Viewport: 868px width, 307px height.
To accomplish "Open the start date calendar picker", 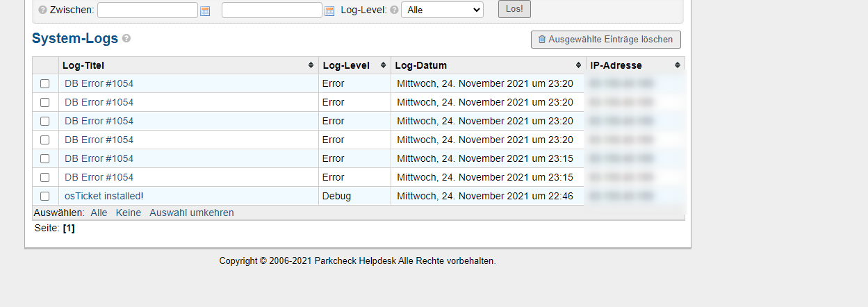I will click(205, 10).
